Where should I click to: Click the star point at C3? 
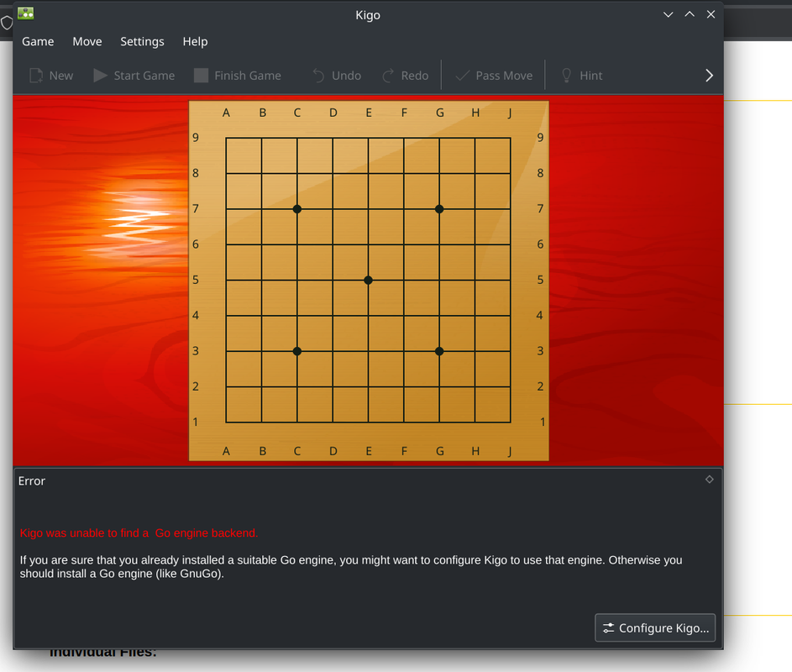click(297, 351)
